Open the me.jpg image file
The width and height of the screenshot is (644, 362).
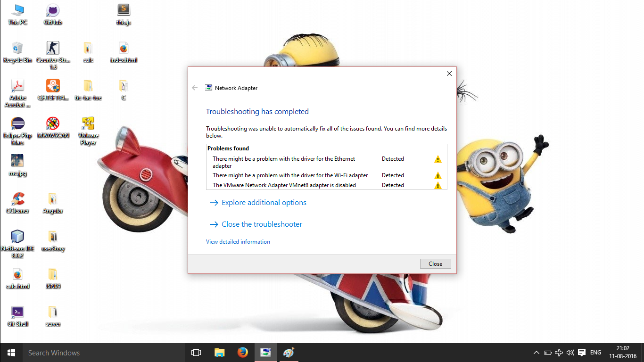click(x=17, y=165)
